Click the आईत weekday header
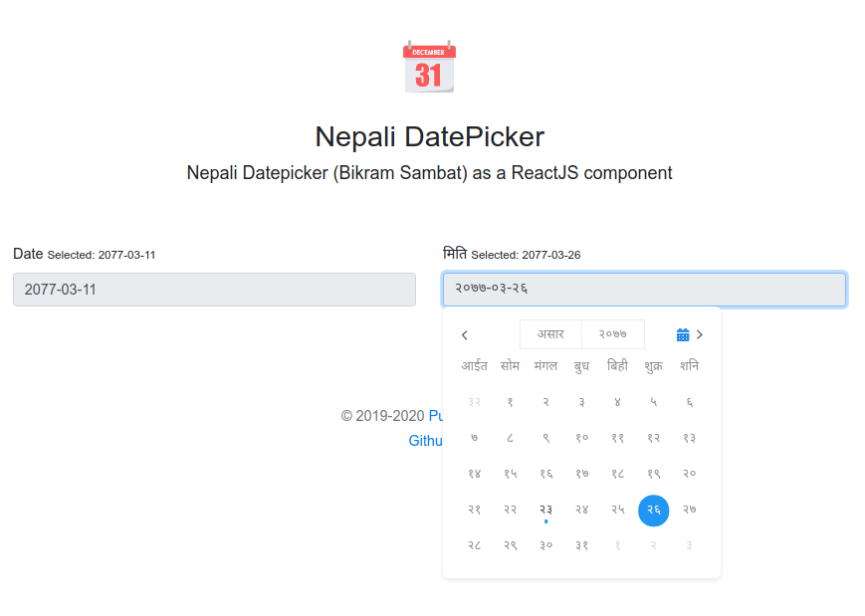The image size is (865, 616). [474, 365]
